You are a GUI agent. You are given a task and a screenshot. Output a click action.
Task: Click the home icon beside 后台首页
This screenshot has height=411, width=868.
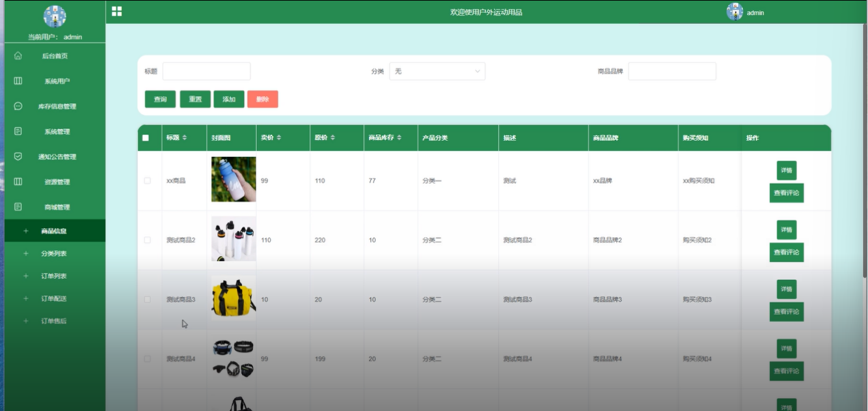[18, 56]
